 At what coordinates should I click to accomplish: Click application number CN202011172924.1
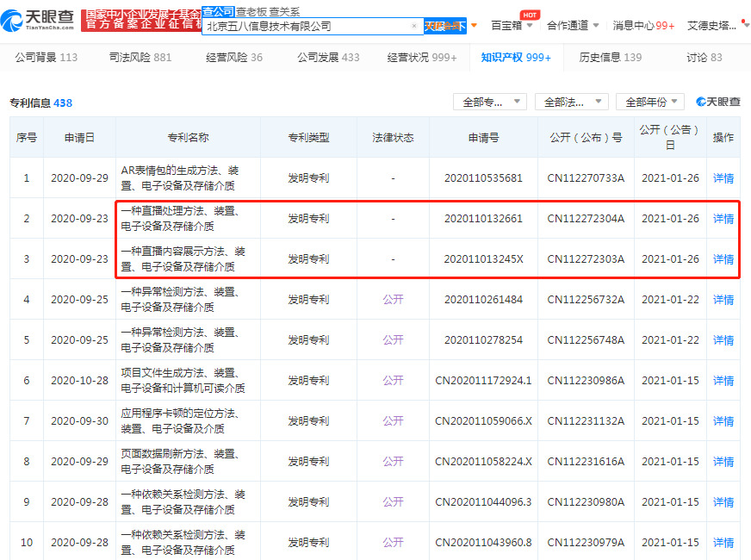[x=483, y=380]
